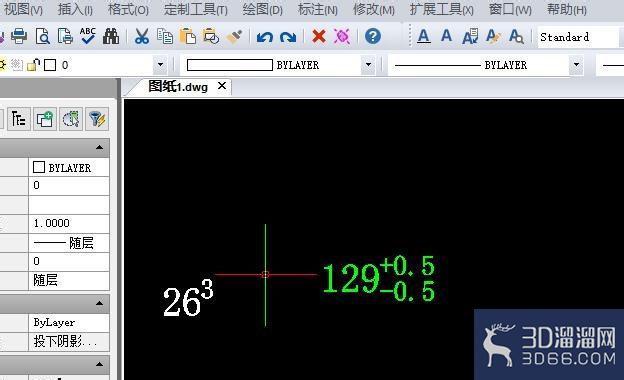The width and height of the screenshot is (624, 380).
Task: Open the 绘图(D) menu
Action: (x=262, y=9)
